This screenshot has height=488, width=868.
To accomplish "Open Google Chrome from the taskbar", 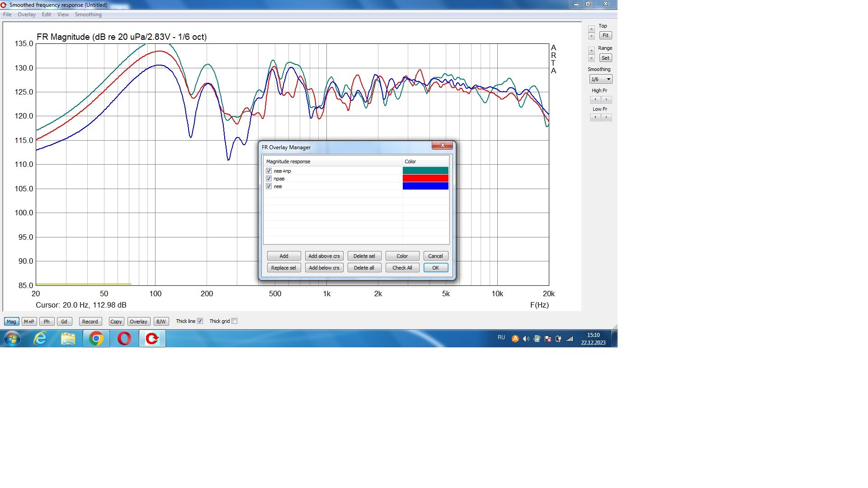I will point(96,338).
